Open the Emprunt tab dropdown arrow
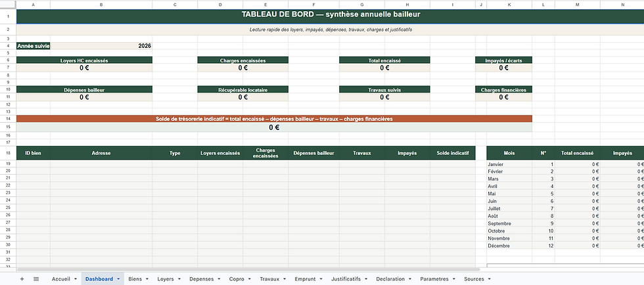The width and height of the screenshot is (644, 285). coord(321,279)
